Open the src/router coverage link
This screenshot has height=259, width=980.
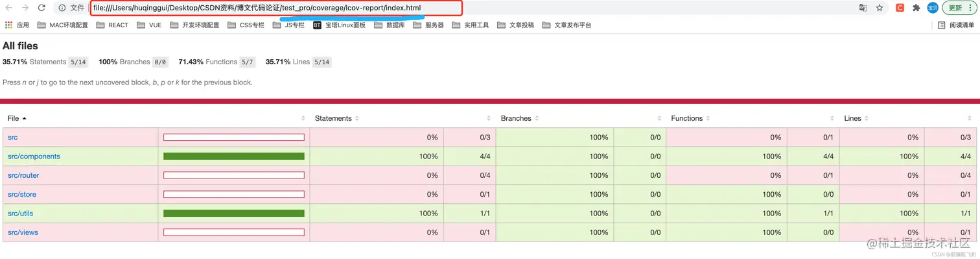point(23,175)
